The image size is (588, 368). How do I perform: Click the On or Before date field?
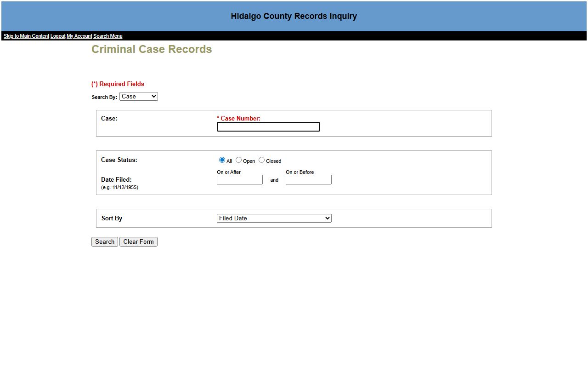309,180
